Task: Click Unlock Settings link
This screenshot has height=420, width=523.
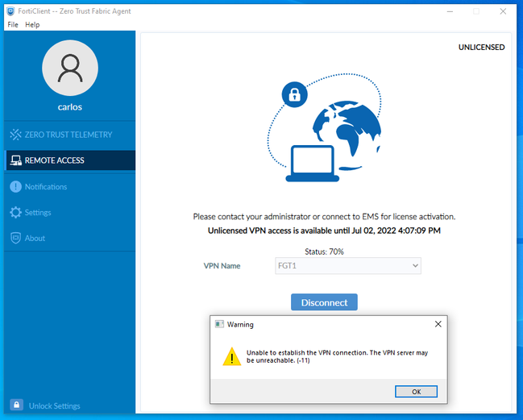Action: (54, 406)
